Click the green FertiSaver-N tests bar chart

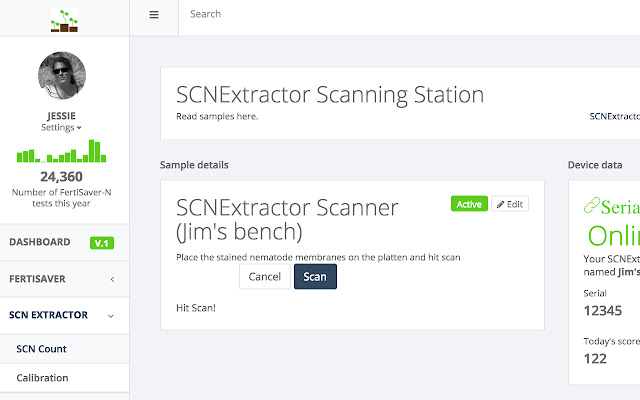61,151
